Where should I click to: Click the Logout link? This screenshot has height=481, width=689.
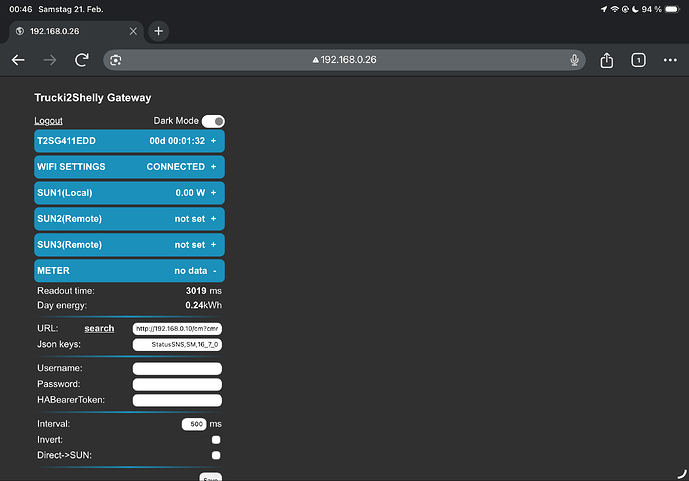pyautogui.click(x=48, y=121)
